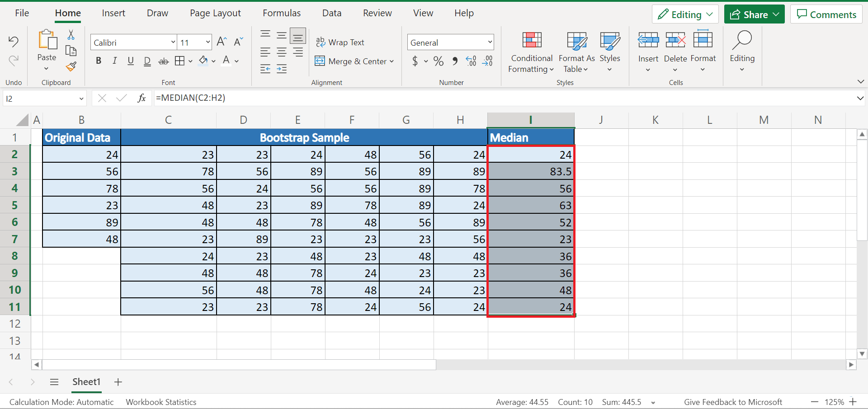868x409 pixels.
Task: Click the Sheet1 tab
Action: click(x=86, y=382)
